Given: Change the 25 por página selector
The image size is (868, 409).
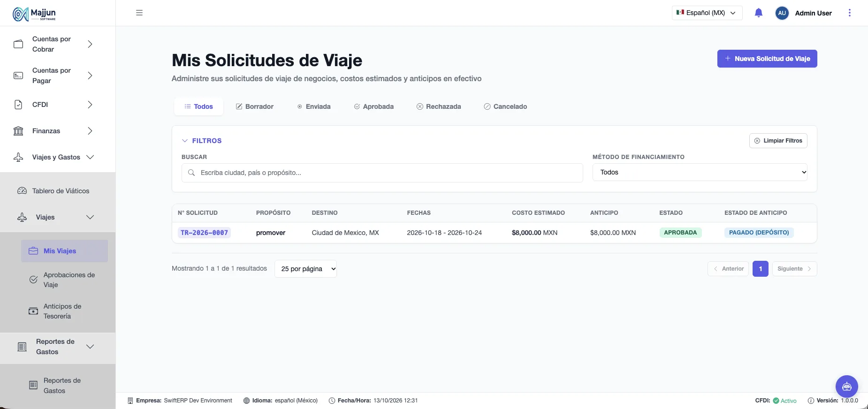Looking at the screenshot, I should click(305, 269).
